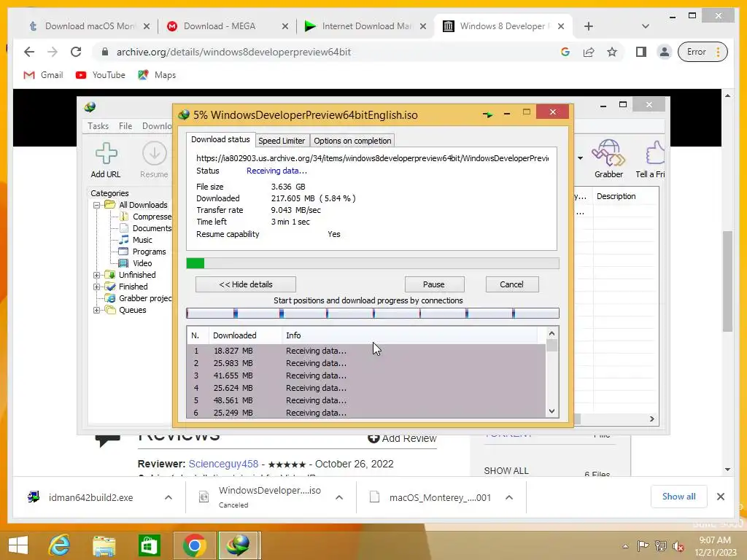Open options for WindowsDeveloper iso download
The width and height of the screenshot is (747, 560).
point(339,497)
